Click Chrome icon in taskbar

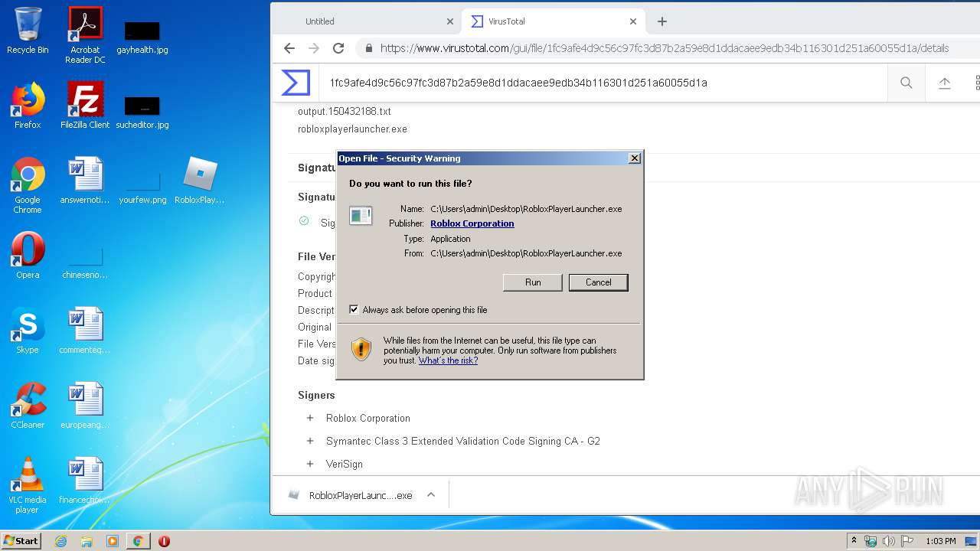point(138,541)
